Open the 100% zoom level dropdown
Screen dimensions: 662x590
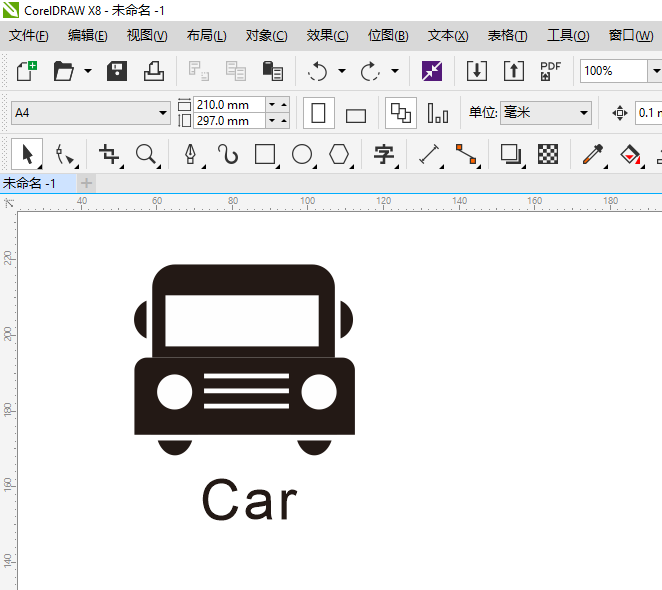[654, 71]
